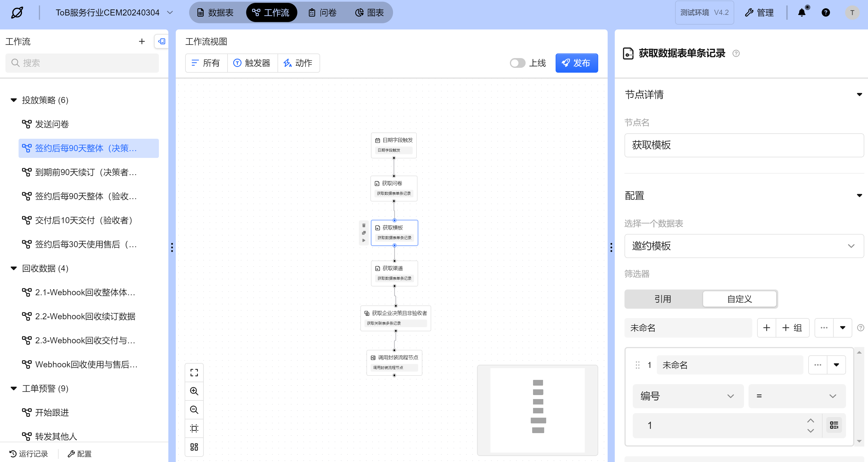Toggle the 上线 switch

(x=517, y=63)
